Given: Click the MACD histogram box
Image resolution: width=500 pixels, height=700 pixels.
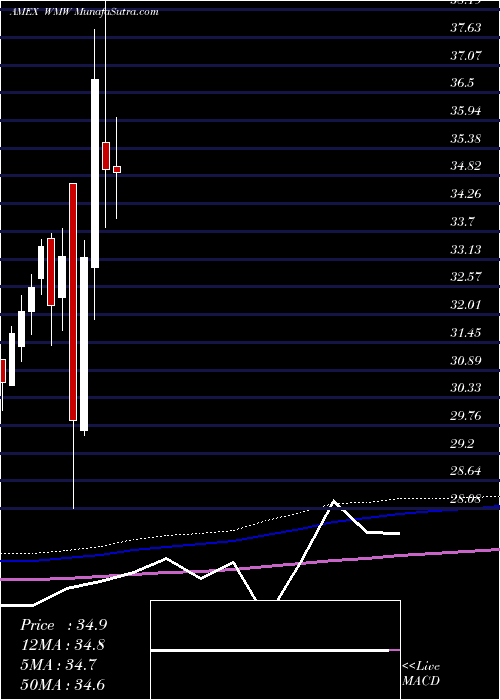Looking at the screenshot, I should click(275, 650).
